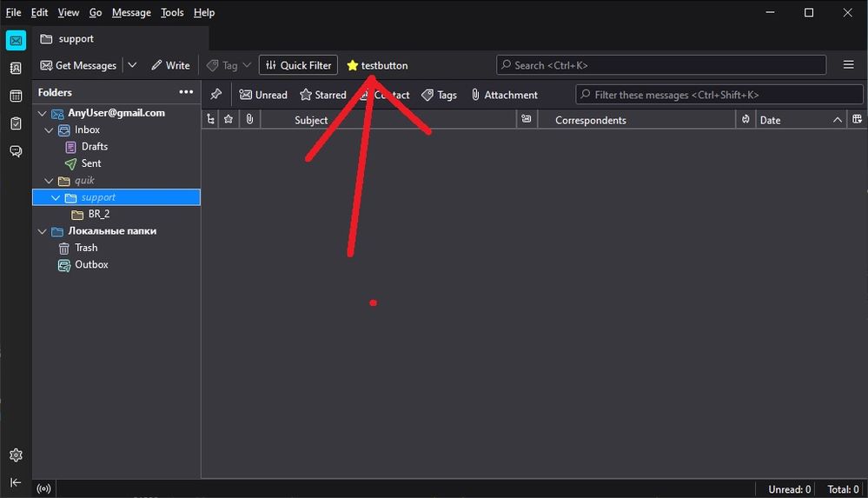Pin the quick filters with pushpin

215,94
